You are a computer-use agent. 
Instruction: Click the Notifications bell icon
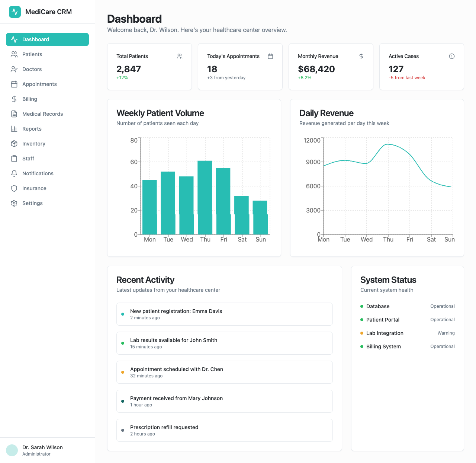(x=14, y=173)
